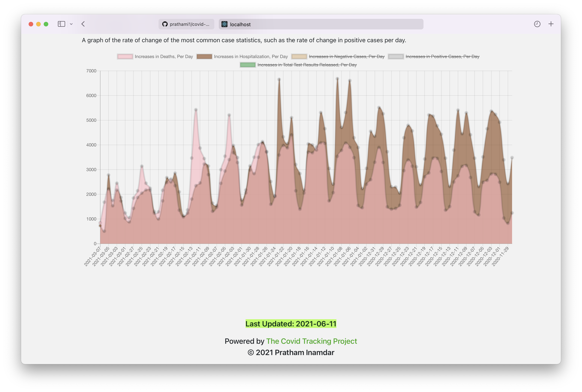Toggle Increases in Hospitalization legend item
The width and height of the screenshot is (582, 392).
pyautogui.click(x=251, y=57)
